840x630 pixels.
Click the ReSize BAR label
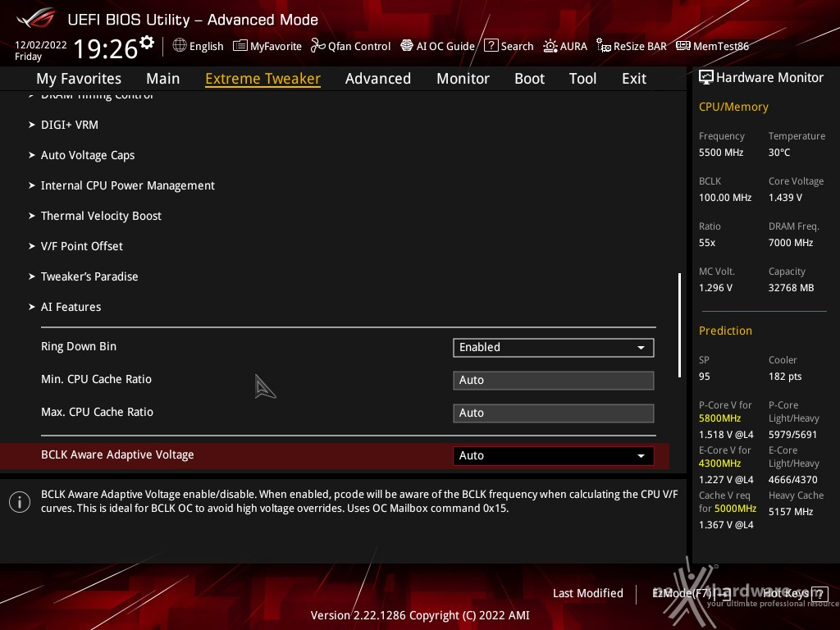pyautogui.click(x=640, y=46)
